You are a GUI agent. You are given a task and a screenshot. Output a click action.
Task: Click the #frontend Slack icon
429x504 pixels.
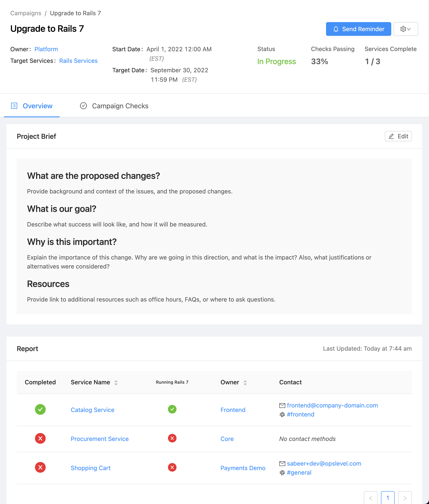point(282,415)
